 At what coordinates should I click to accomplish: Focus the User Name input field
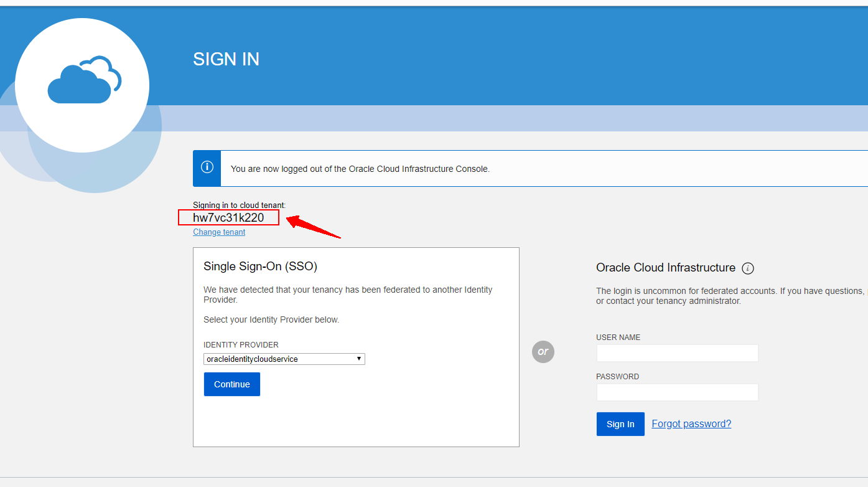(678, 353)
